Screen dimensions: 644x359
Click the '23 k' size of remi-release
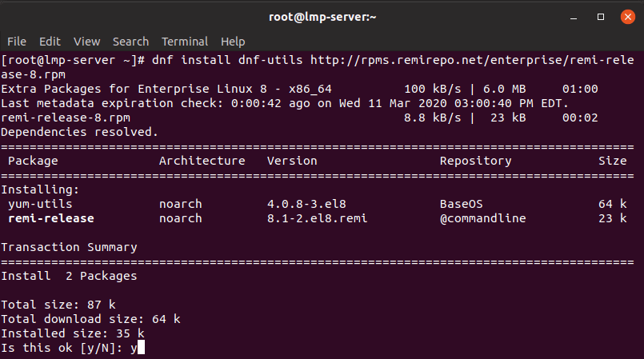click(612, 218)
